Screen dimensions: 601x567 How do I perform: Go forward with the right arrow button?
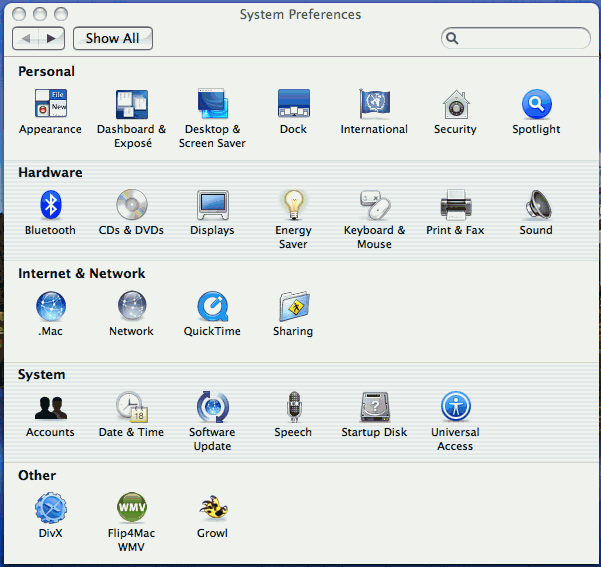click(x=51, y=38)
